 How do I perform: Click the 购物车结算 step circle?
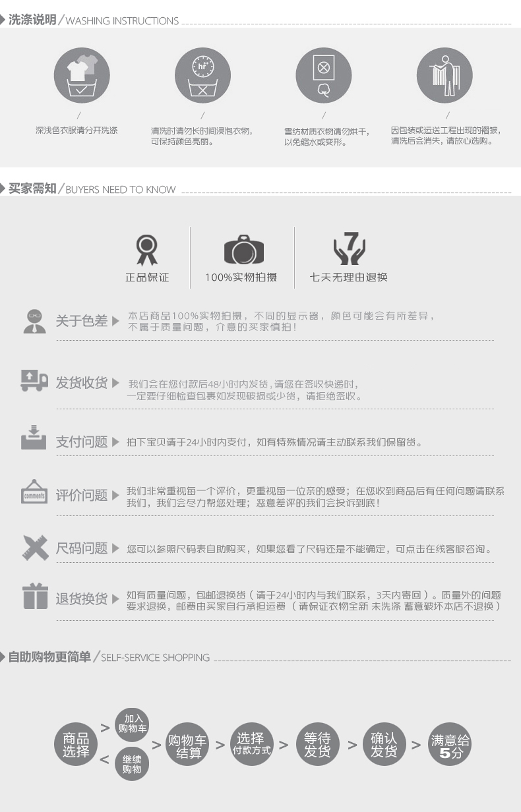188,744
